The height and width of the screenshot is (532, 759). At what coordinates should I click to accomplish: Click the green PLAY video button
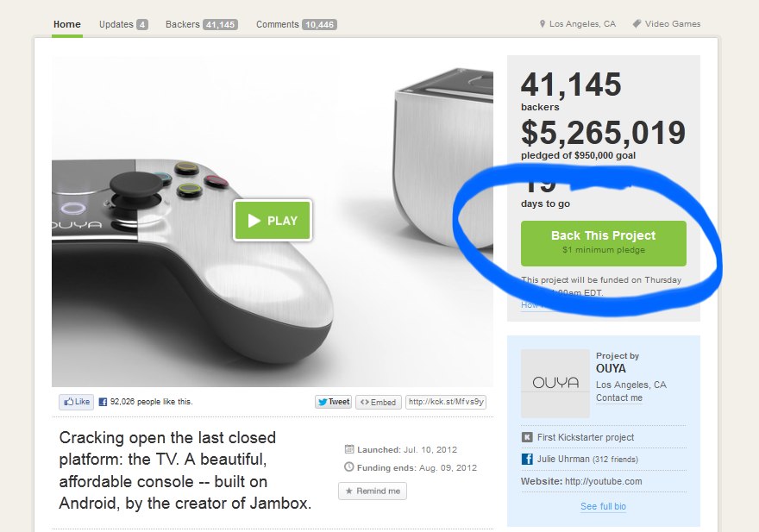(x=273, y=220)
